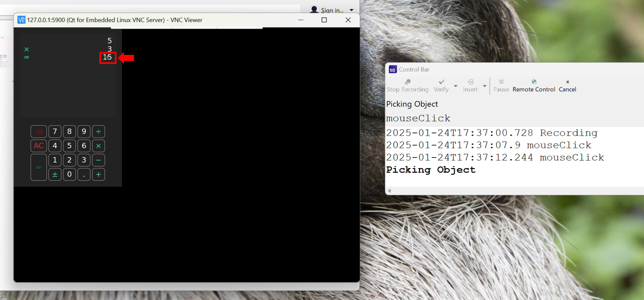Image resolution: width=644 pixels, height=300 pixels.
Task: Toggle the plus/minus sign key
Action: click(55, 174)
